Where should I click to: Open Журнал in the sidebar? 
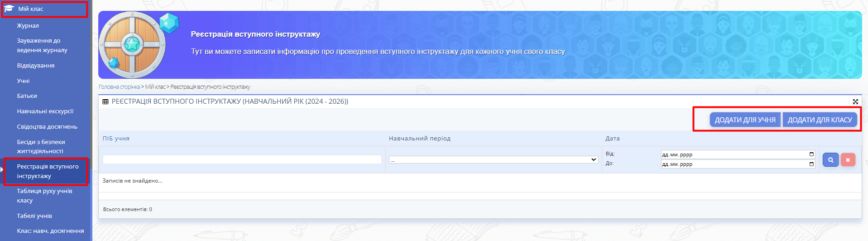(x=28, y=26)
